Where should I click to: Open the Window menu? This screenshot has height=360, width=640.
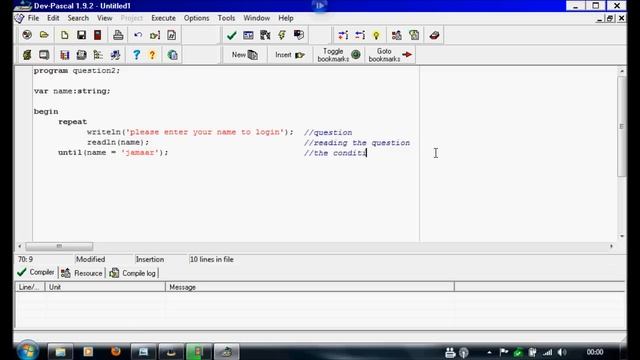tap(256, 18)
